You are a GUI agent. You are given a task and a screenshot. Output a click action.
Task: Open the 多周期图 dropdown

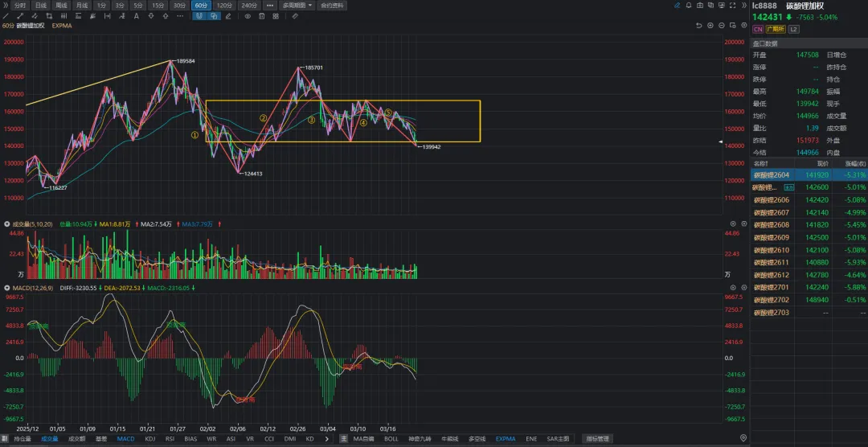[x=297, y=6]
